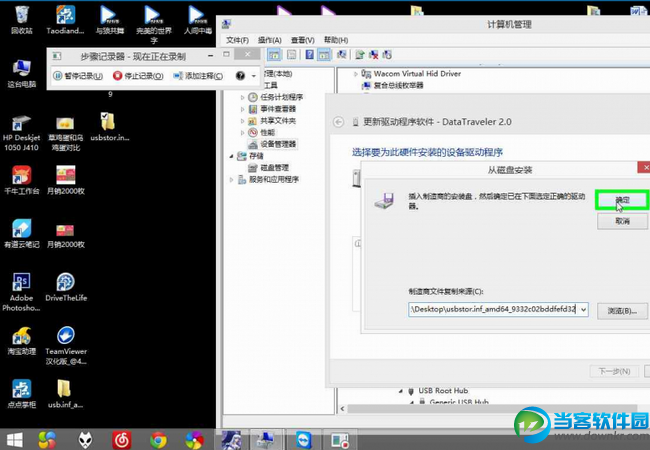Select the HP Deskjet 1050 J410 icon
The image size is (650, 450).
point(22,133)
